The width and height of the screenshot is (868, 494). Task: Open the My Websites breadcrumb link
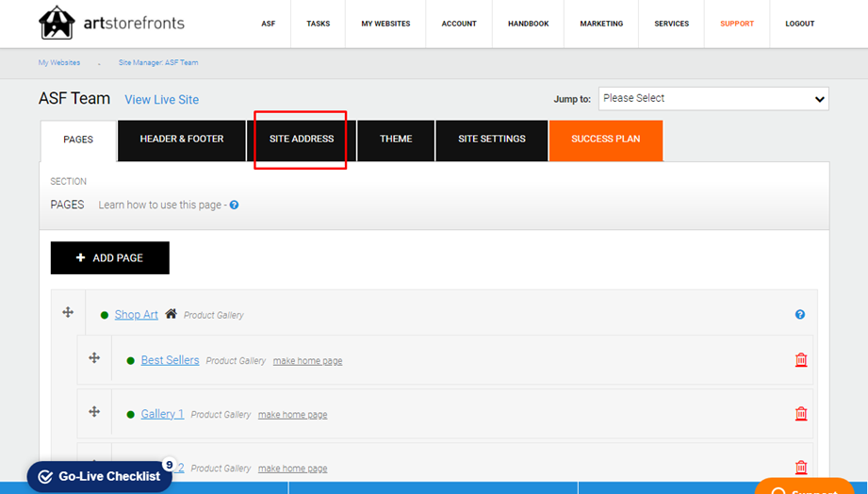[59, 62]
